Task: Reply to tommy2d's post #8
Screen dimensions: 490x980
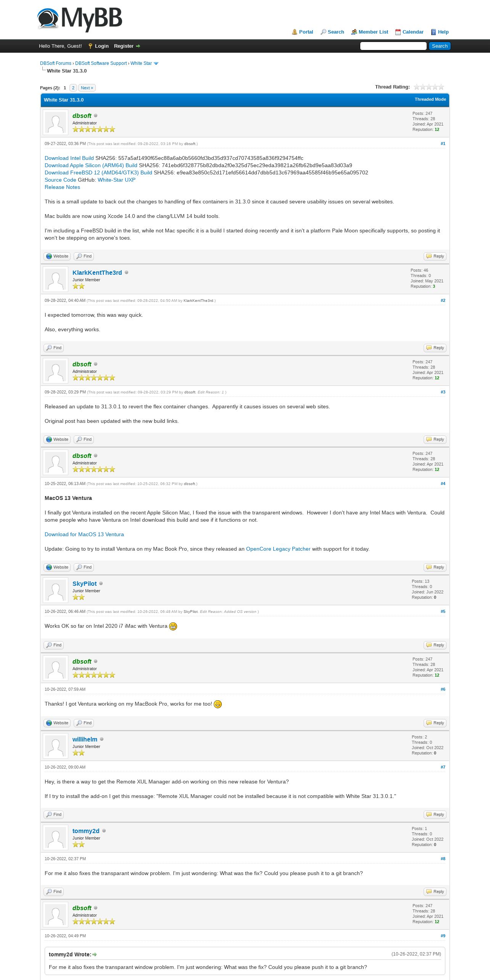Action: [x=435, y=892]
